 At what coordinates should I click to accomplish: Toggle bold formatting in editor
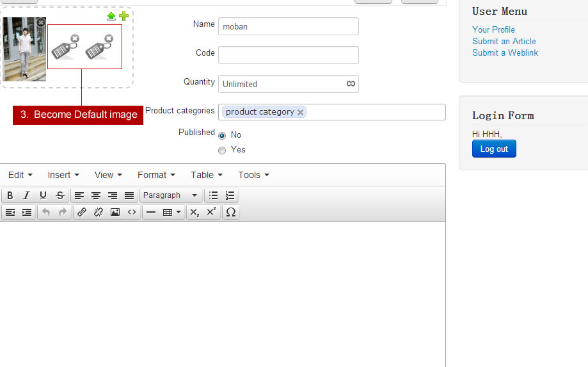pos(10,195)
